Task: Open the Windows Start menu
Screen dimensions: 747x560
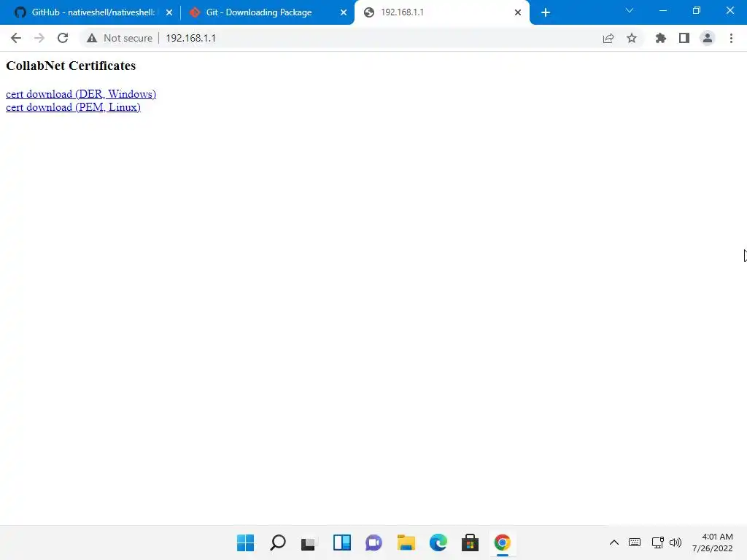Action: (x=245, y=542)
